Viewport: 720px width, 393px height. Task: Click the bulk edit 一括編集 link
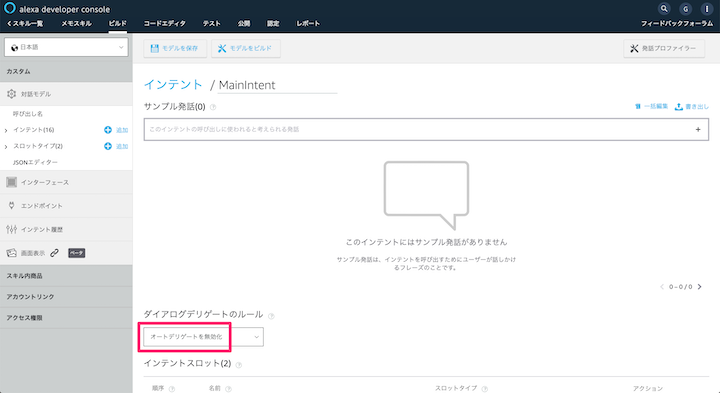(651, 106)
